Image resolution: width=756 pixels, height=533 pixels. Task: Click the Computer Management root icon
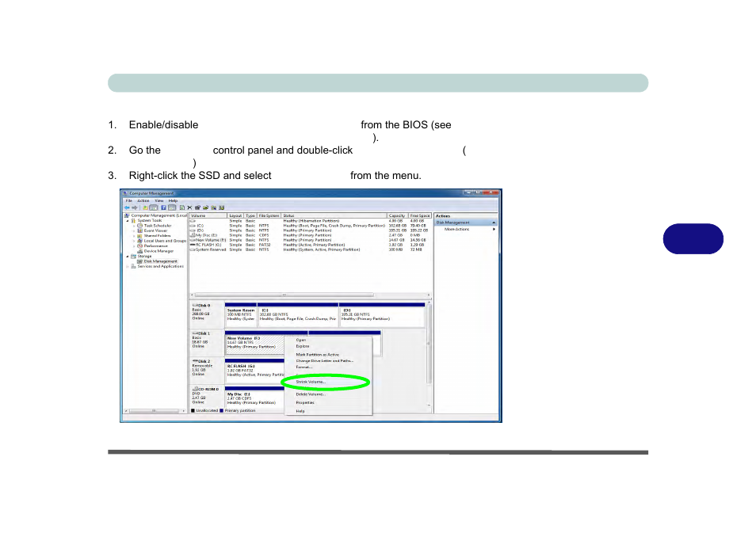click(127, 215)
